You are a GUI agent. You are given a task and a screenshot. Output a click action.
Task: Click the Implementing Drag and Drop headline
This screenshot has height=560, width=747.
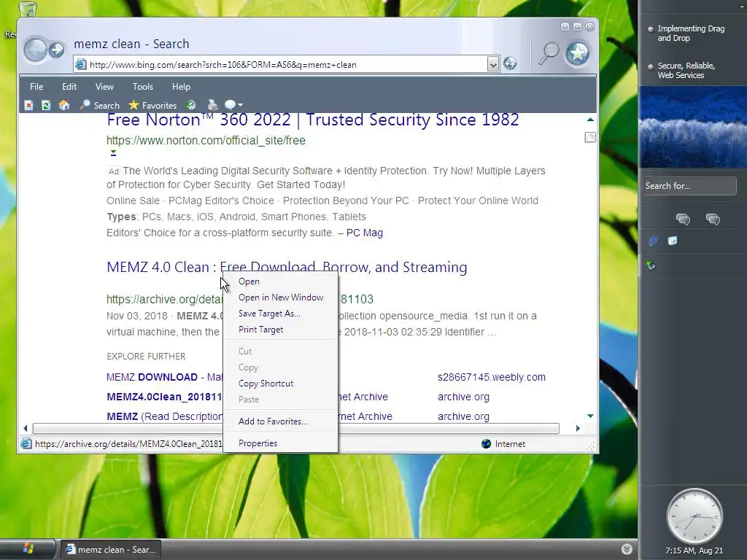(x=691, y=34)
